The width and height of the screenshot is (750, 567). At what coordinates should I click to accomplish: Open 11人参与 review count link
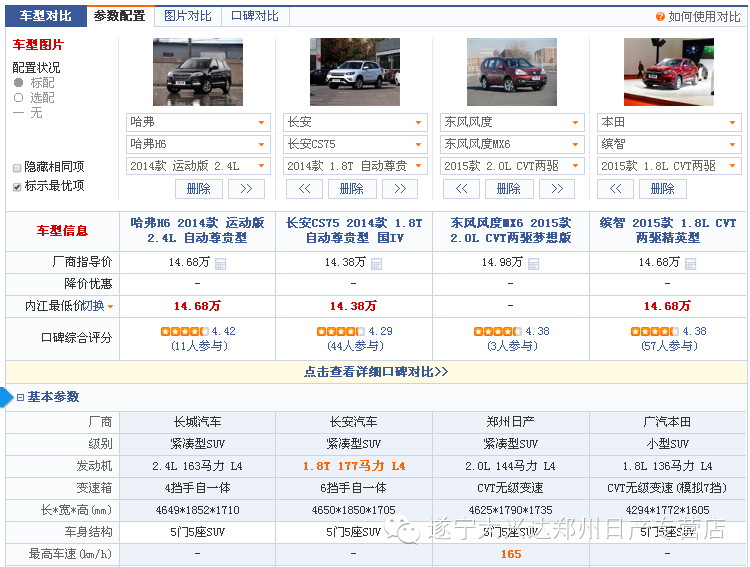199,346
